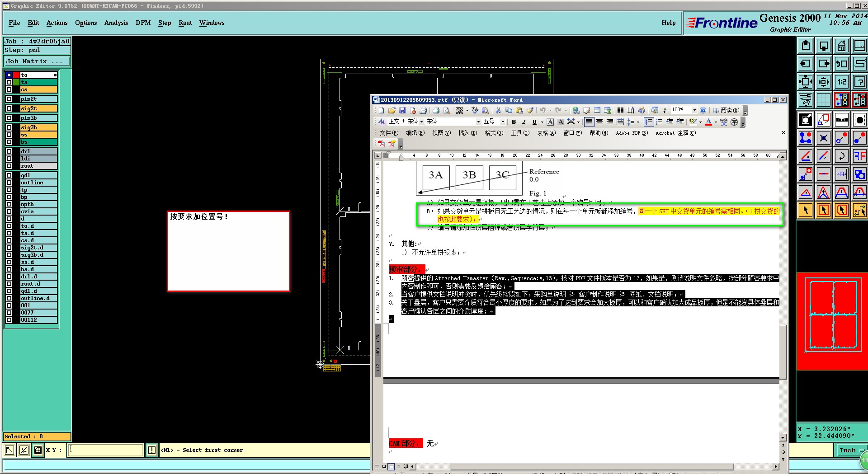Click the coordinate confirm button beside XY field

click(152, 450)
